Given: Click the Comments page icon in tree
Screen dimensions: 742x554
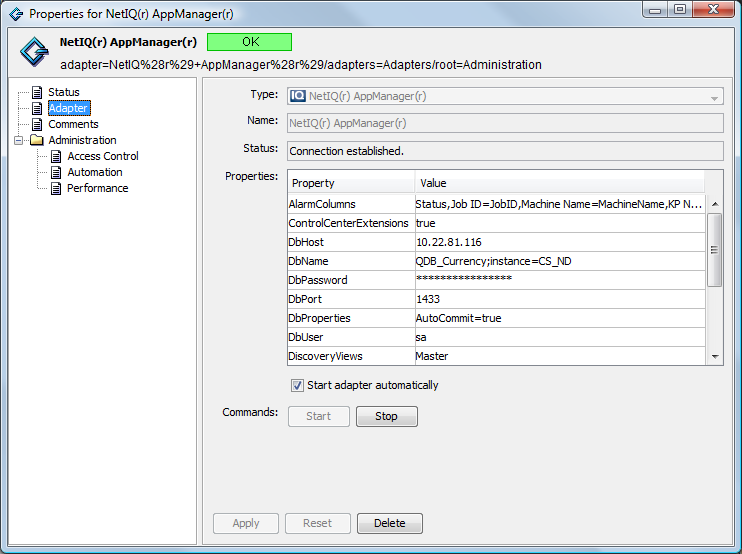Looking at the screenshot, I should pyautogui.click(x=37, y=124).
